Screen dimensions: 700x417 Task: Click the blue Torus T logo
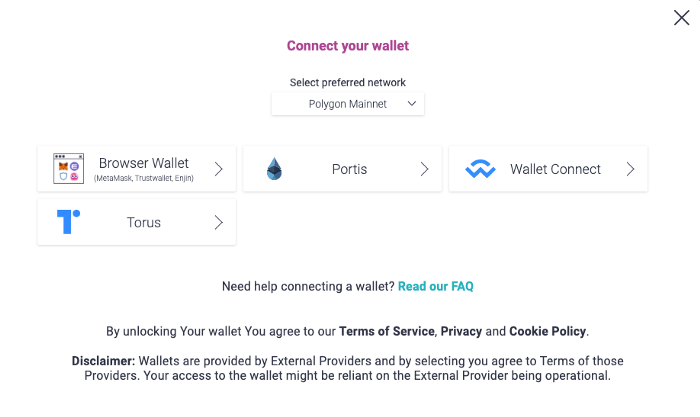click(68, 222)
